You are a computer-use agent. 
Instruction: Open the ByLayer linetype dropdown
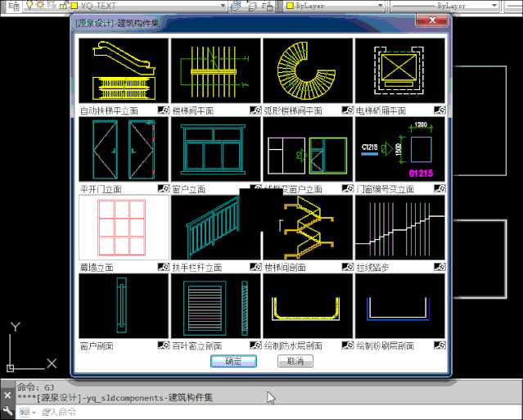[x=494, y=6]
